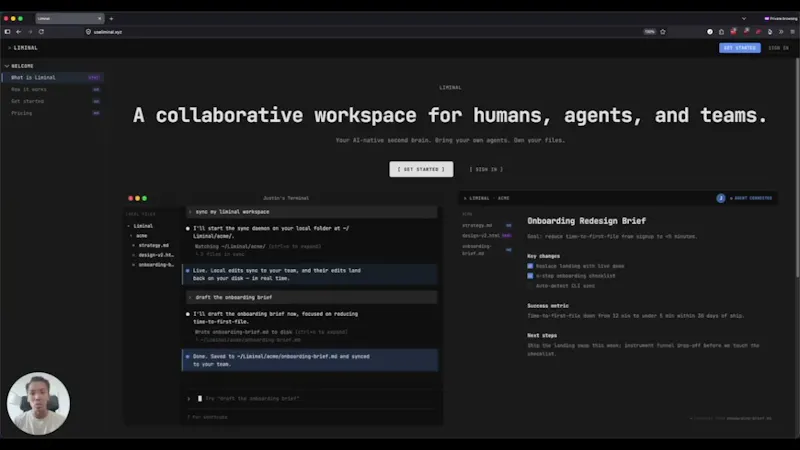Close the Liminal browser tab
This screenshot has height=450, width=800.
point(99,19)
